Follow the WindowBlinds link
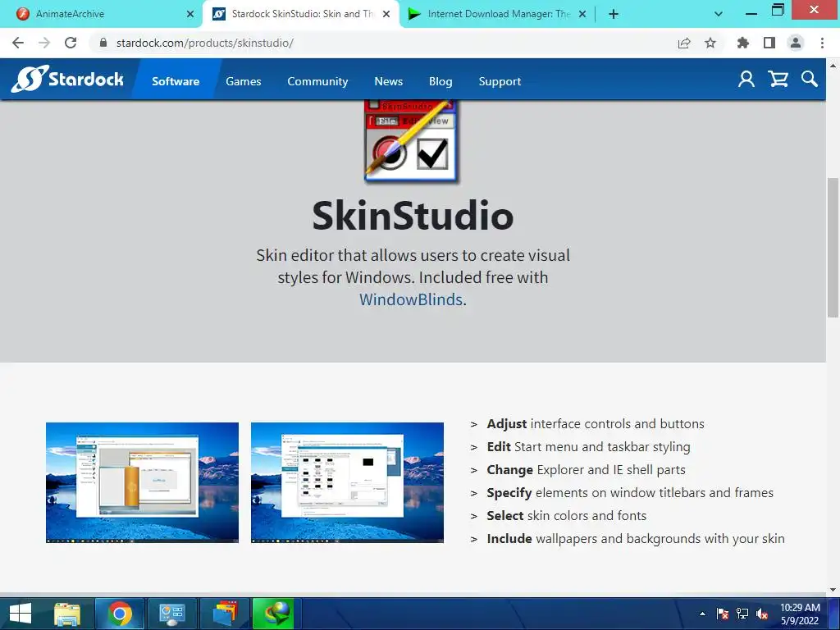The width and height of the screenshot is (840, 630). click(411, 299)
